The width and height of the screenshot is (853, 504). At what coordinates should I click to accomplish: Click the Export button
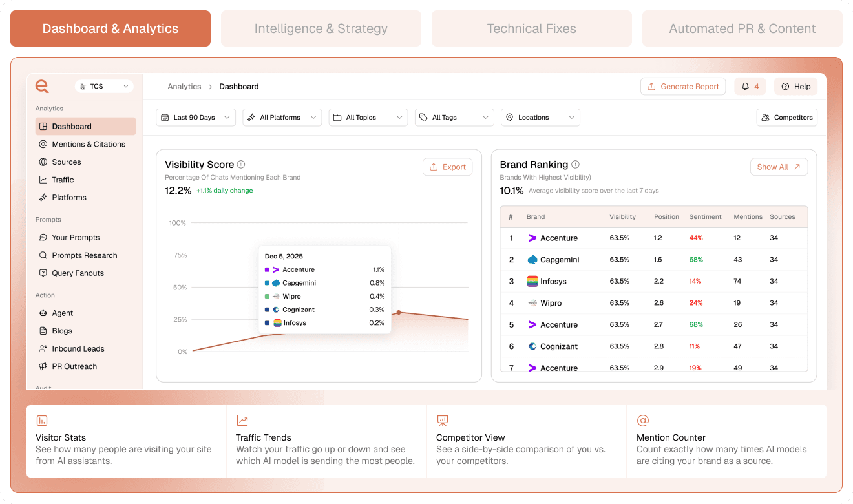tap(448, 167)
